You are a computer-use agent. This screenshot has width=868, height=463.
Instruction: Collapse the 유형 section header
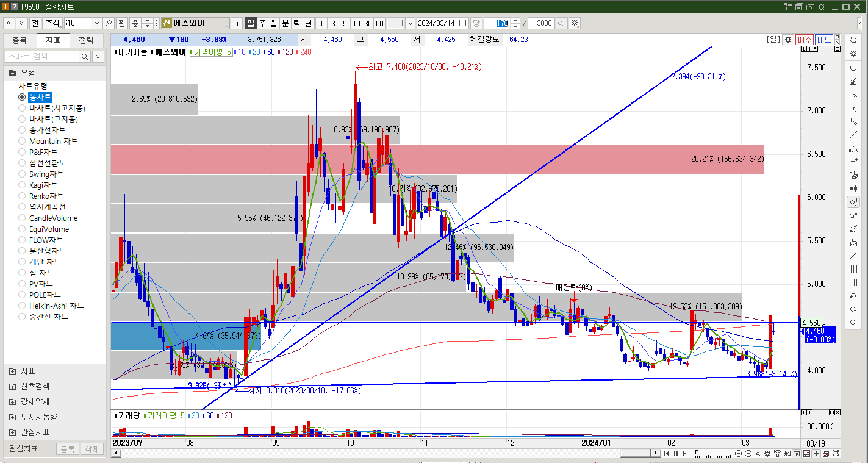(12, 73)
